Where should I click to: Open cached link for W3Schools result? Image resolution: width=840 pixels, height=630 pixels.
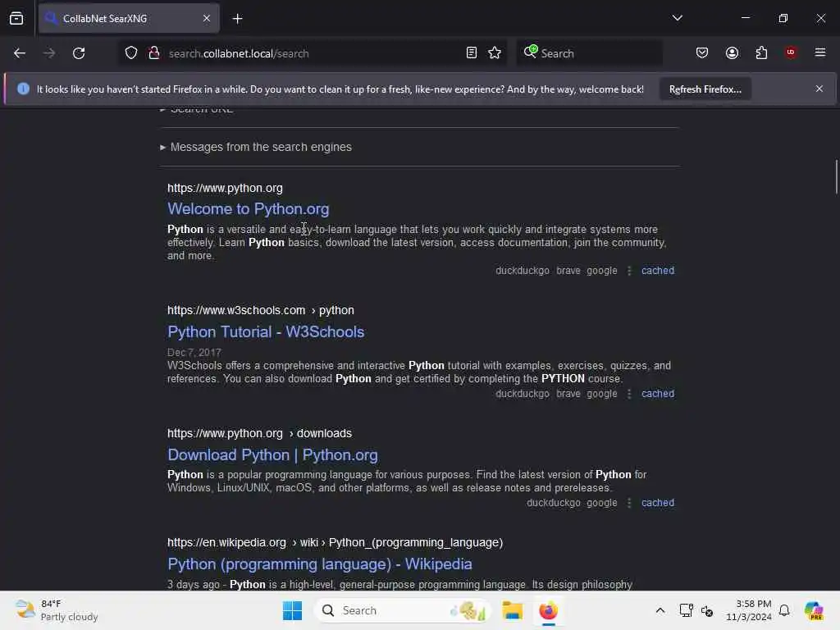[x=658, y=394]
